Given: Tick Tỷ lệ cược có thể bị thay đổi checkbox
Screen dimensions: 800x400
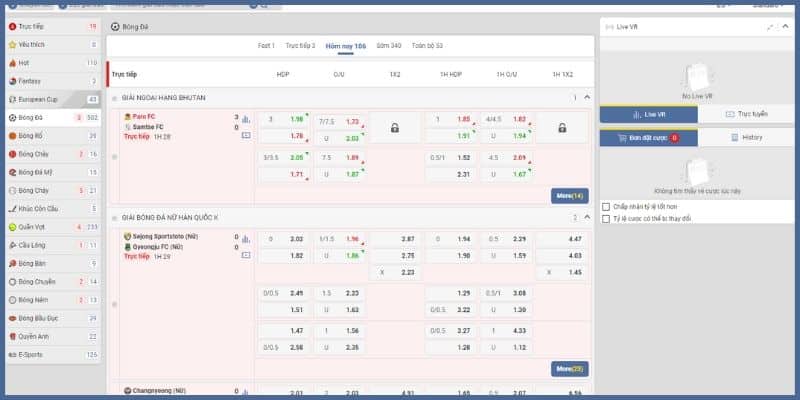Looking at the screenshot, I should coord(606,218).
